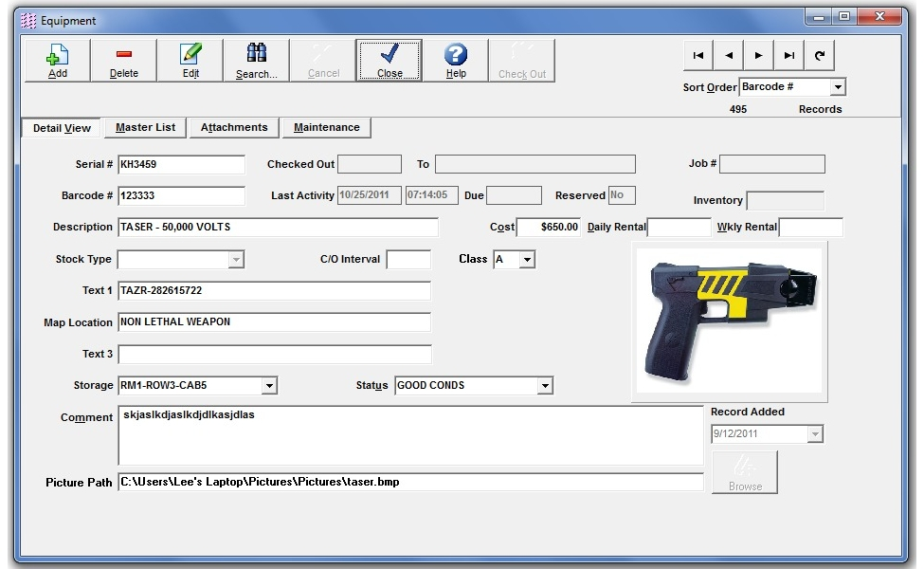Click the Check Out button

pyautogui.click(x=521, y=59)
